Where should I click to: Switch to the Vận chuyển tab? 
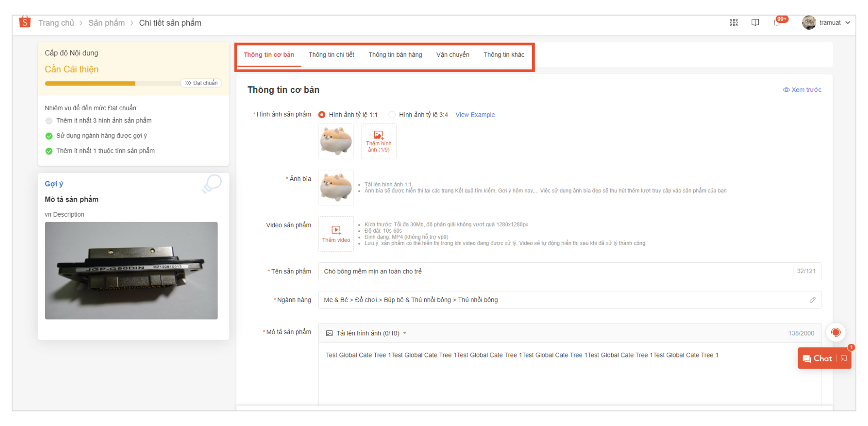[x=452, y=54]
